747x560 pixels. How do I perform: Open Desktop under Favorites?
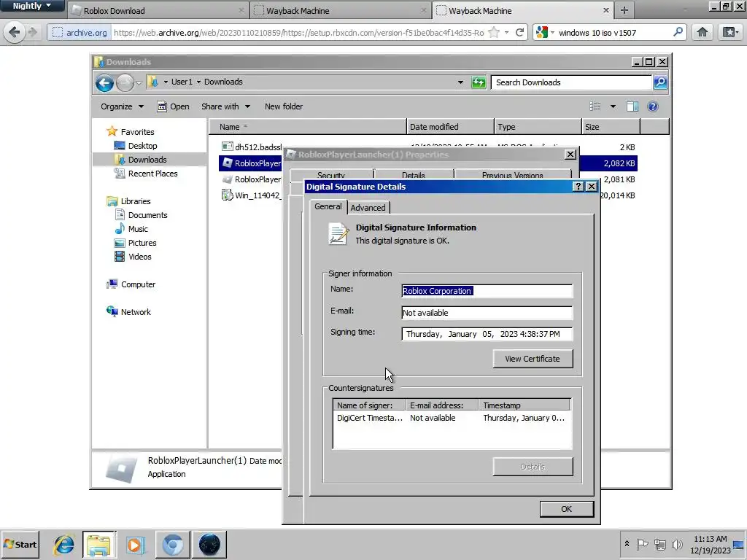pos(136,146)
